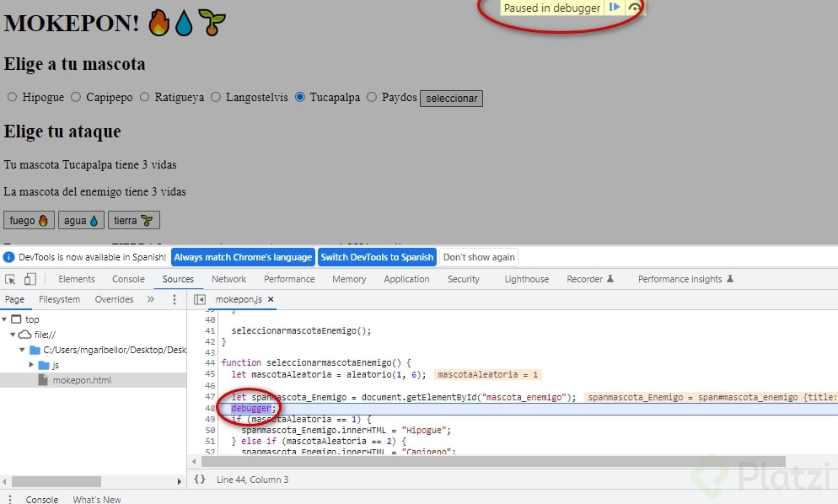Collapse the top frame tree node
Screen dimensions: 838x504
4,319
